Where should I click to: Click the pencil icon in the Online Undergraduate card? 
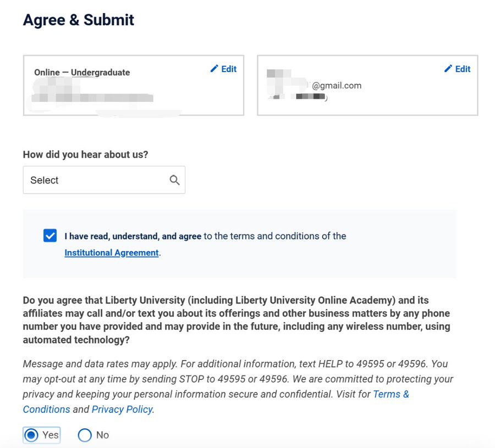click(x=214, y=69)
